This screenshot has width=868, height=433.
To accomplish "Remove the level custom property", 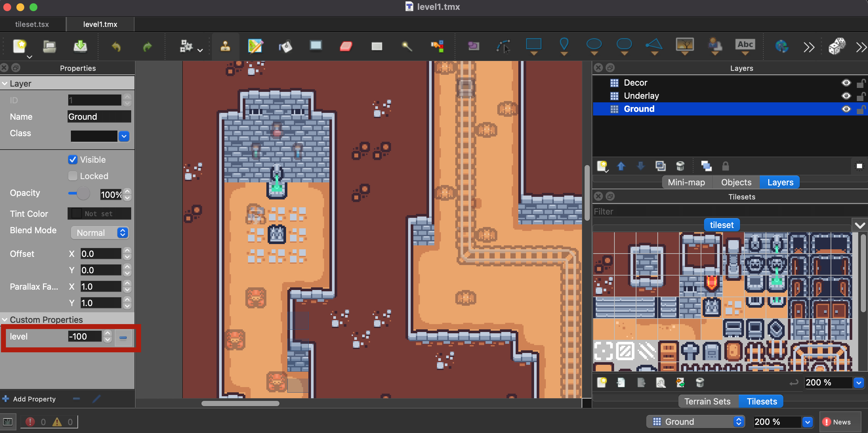I will tap(123, 337).
